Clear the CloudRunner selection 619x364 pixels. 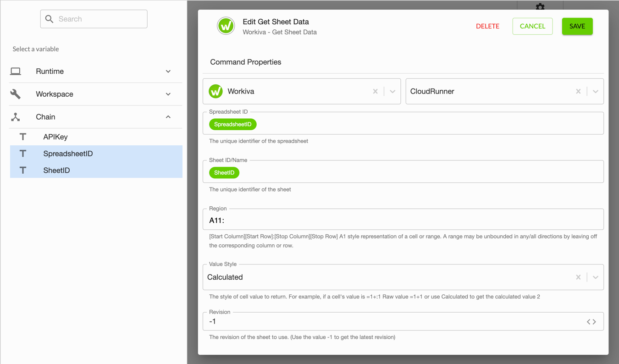coord(578,91)
